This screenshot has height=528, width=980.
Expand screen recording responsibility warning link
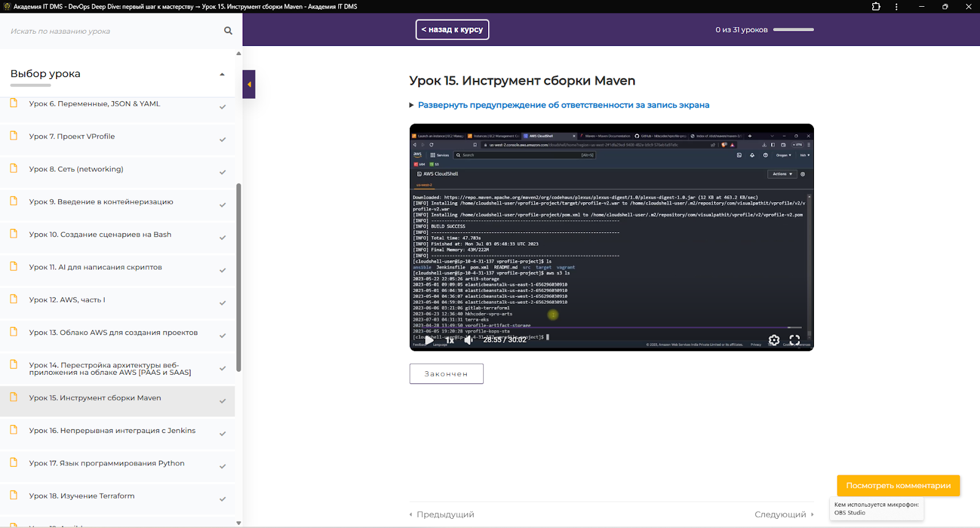(563, 105)
